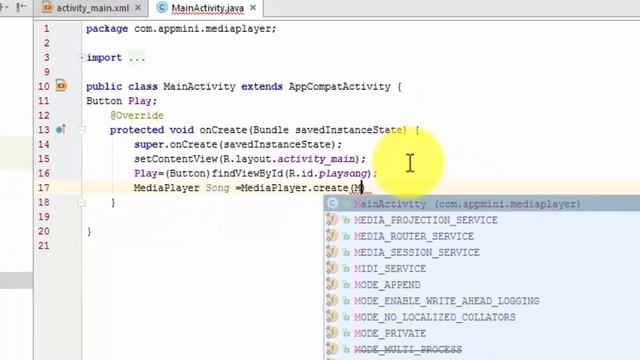Click line number 1 in the gutter

47,29
